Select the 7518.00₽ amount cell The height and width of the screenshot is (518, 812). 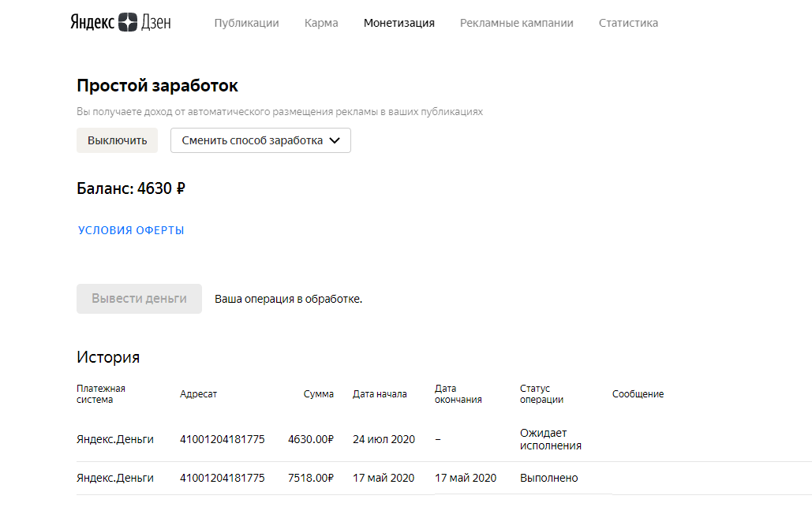tap(311, 478)
